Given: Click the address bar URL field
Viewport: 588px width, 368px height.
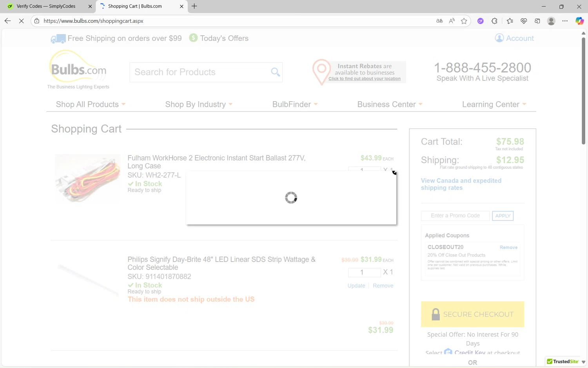Looking at the screenshot, I should click(235, 21).
